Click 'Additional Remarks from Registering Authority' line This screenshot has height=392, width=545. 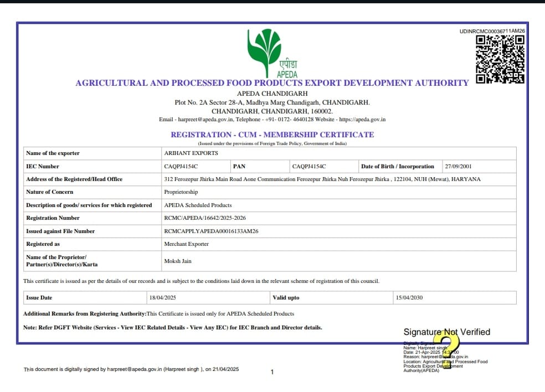tap(158, 314)
